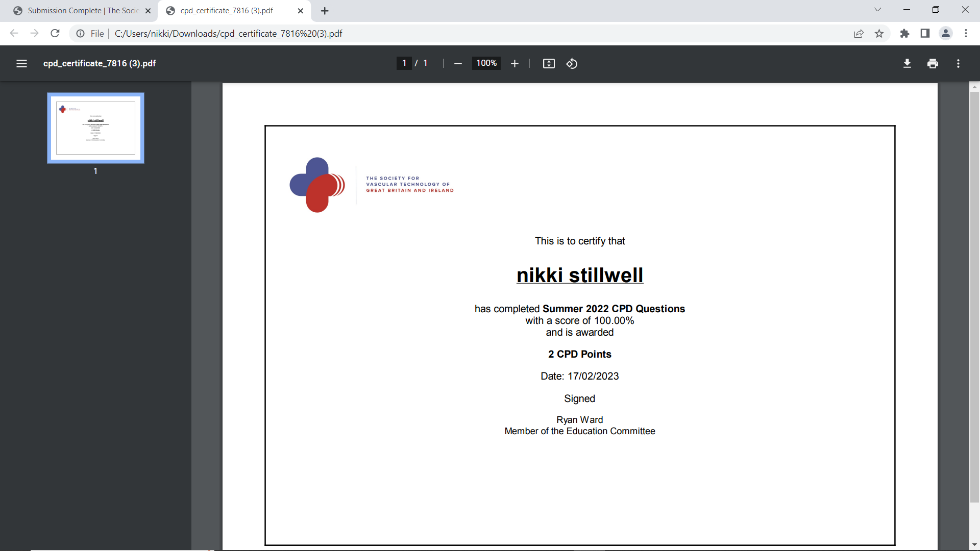Toggle the PDF sidebar menu icon
980x551 pixels.
click(x=21, y=63)
